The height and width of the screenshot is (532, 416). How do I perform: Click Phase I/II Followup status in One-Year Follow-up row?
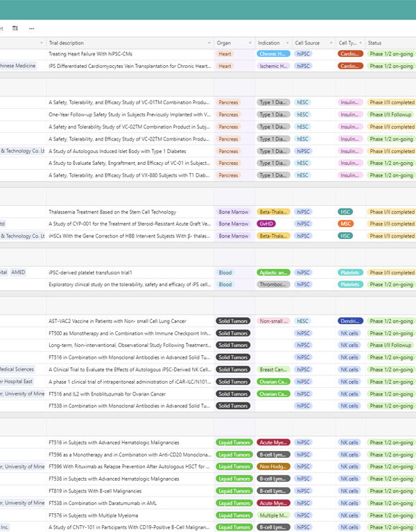(390, 115)
